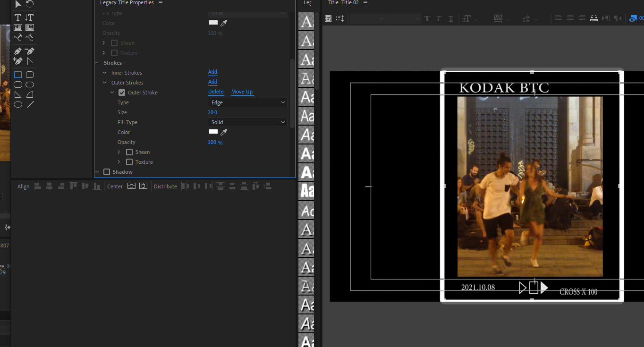644x347 pixels.
Task: Collapse the Strokes section
Action: click(97, 63)
